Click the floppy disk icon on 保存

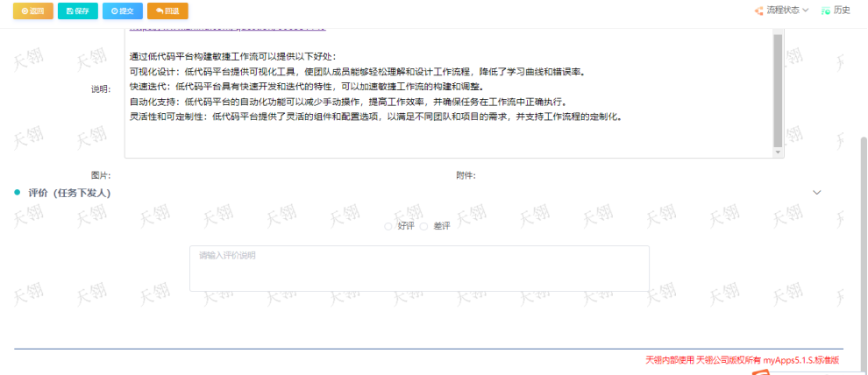click(x=68, y=11)
